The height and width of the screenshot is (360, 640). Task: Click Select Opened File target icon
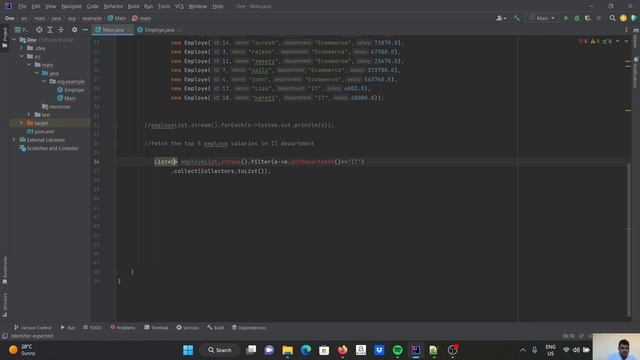coord(39,30)
